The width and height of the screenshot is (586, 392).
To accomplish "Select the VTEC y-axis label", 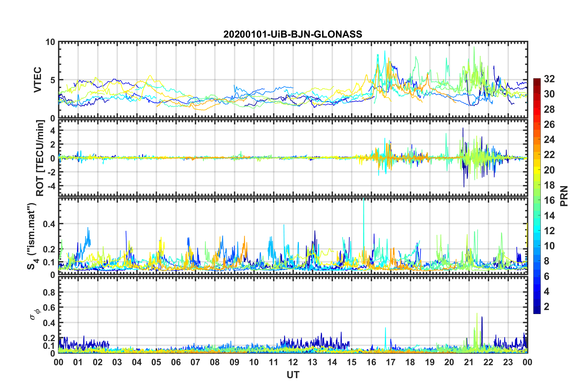I will point(37,80).
